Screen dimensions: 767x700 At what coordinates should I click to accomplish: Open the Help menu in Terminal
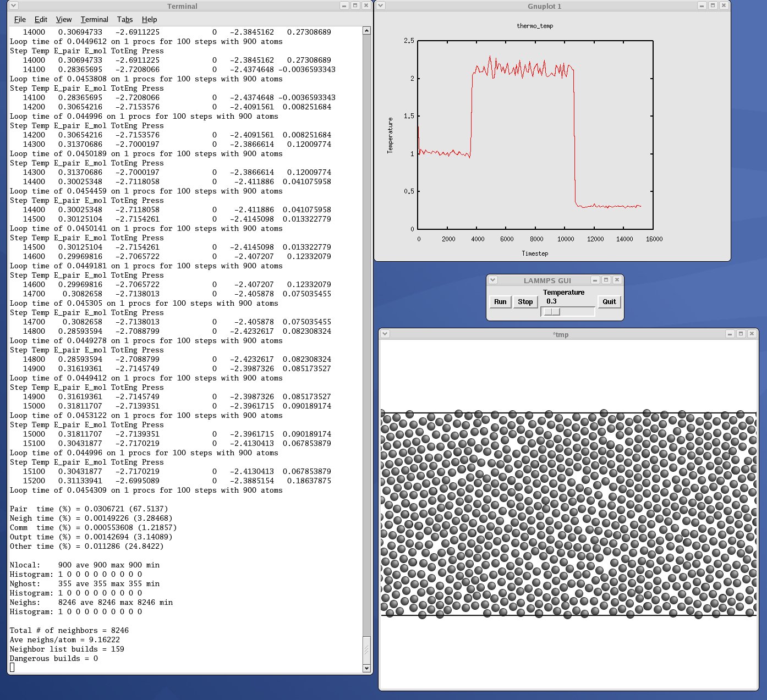click(x=149, y=19)
